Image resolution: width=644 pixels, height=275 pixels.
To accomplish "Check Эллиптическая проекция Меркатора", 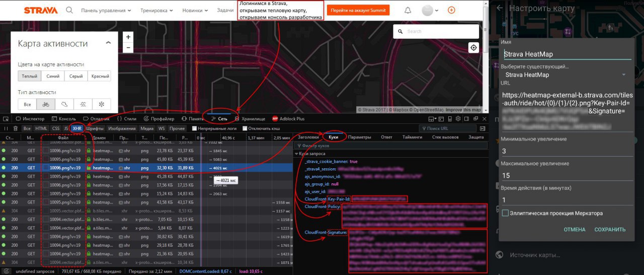I will [x=505, y=214].
